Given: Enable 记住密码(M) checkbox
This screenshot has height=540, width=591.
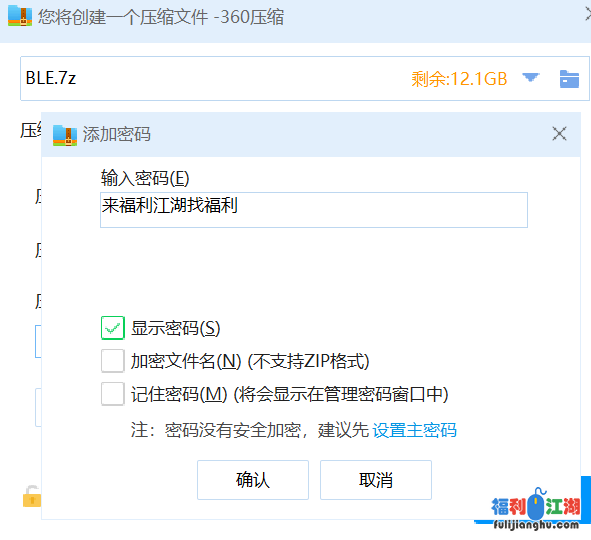Looking at the screenshot, I should (x=113, y=394).
